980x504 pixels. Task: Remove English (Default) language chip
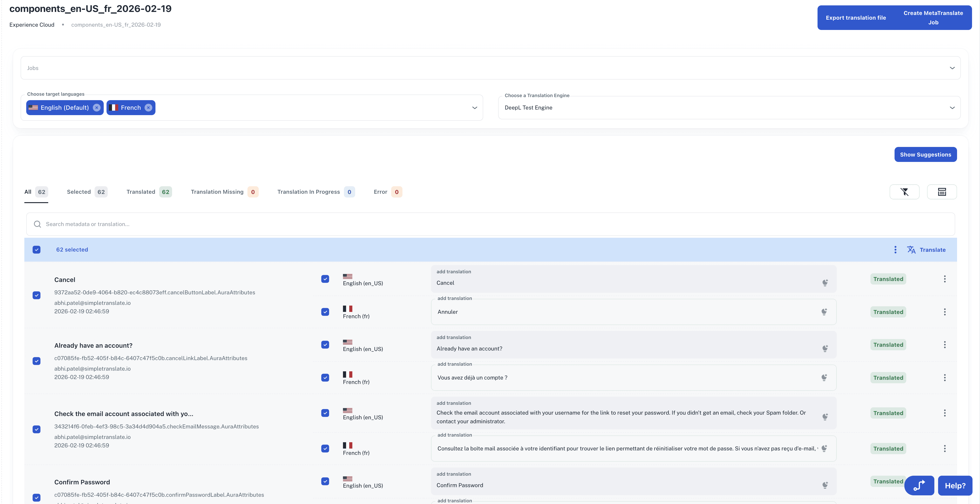click(97, 108)
